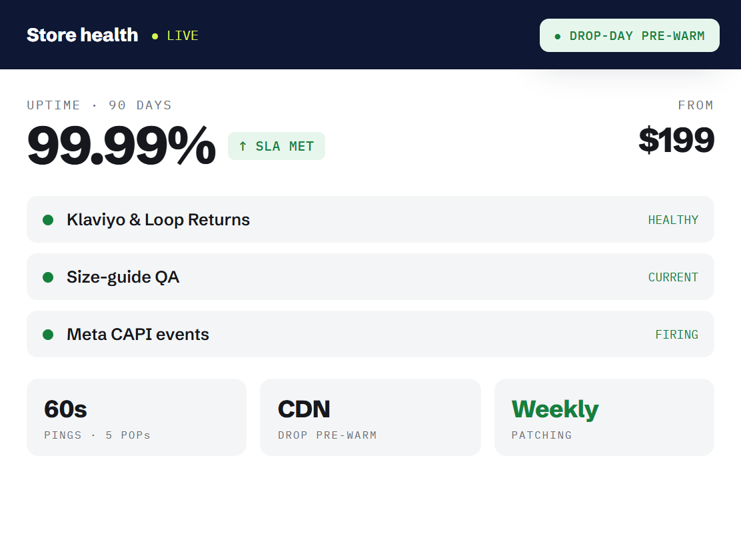741x560 pixels.
Task: Click the $199 price text
Action: click(676, 140)
